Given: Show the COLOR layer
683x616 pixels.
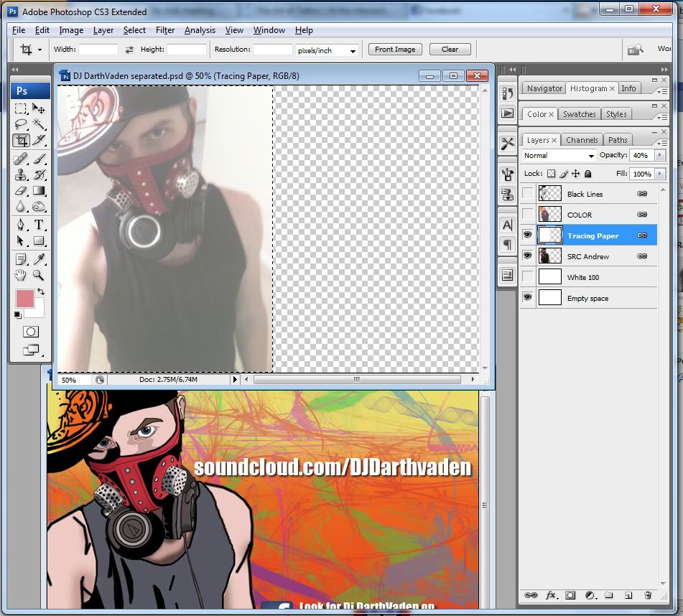Looking at the screenshot, I should [x=527, y=214].
